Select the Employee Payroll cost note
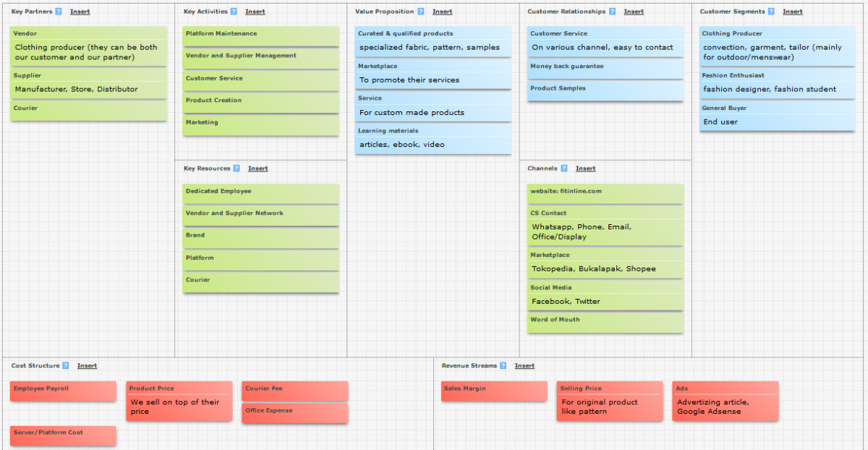Viewport: 868px width, 450px height. point(63,391)
